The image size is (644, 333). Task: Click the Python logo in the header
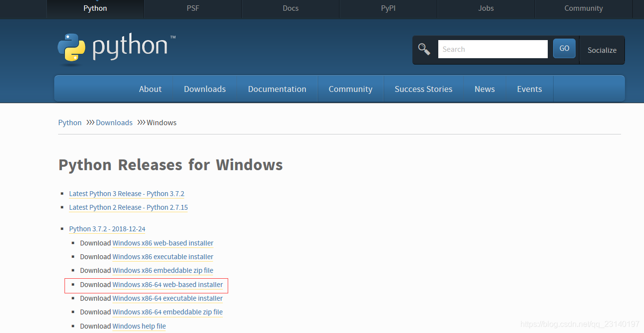click(116, 49)
